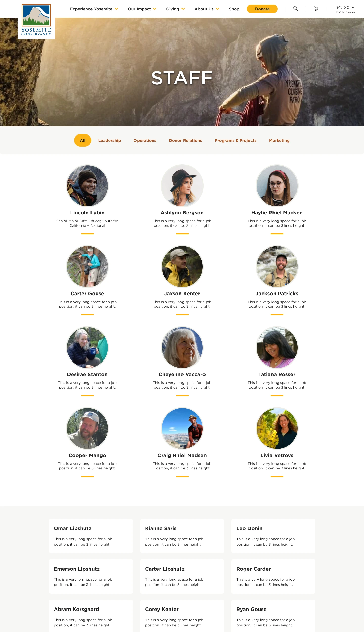Viewport: 364px width, 632px height.
Task: Open the shopping cart icon
Action: tap(316, 9)
